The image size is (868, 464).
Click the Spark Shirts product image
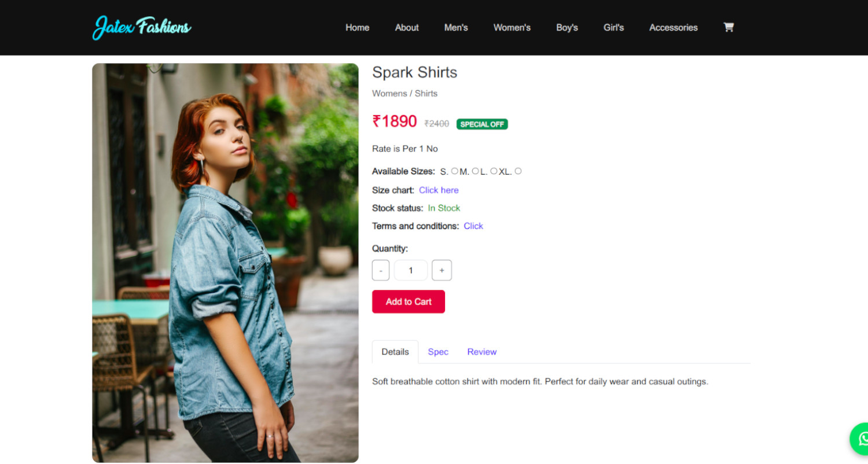tap(225, 263)
